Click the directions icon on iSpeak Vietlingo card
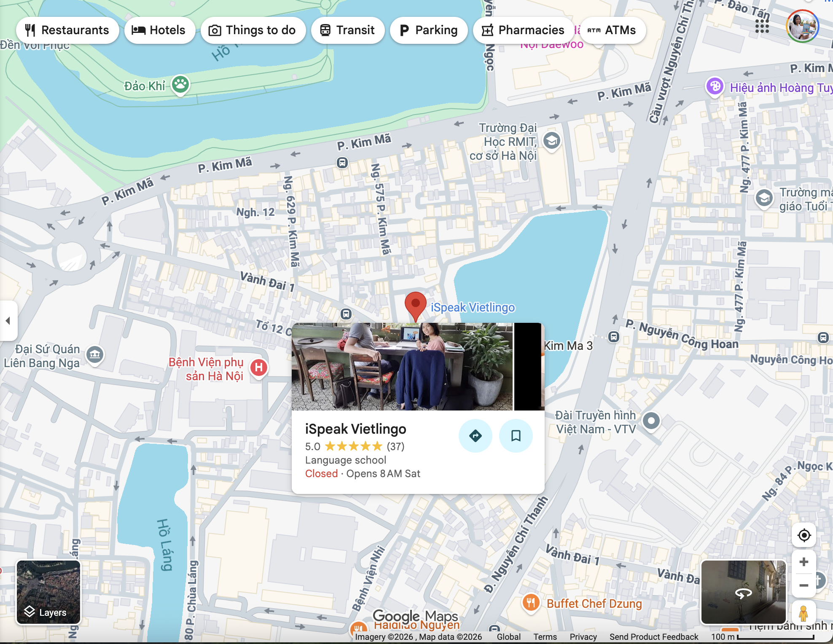The height and width of the screenshot is (644, 833). coord(476,436)
